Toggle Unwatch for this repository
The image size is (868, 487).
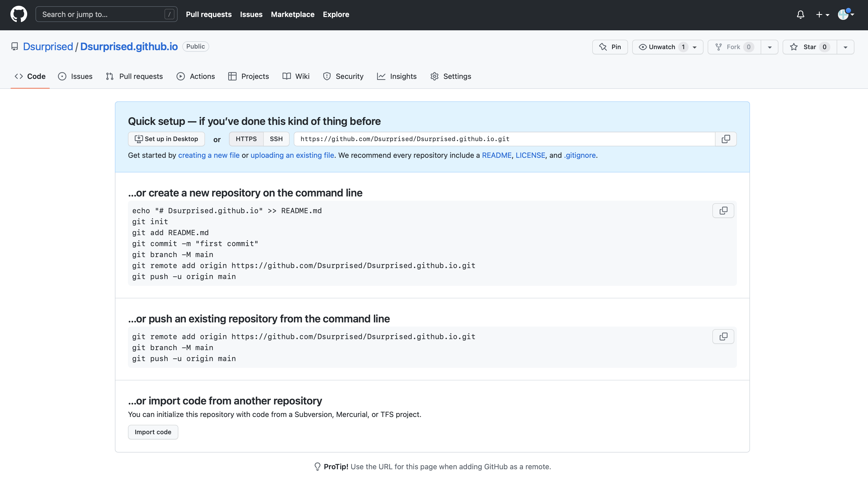pos(661,47)
